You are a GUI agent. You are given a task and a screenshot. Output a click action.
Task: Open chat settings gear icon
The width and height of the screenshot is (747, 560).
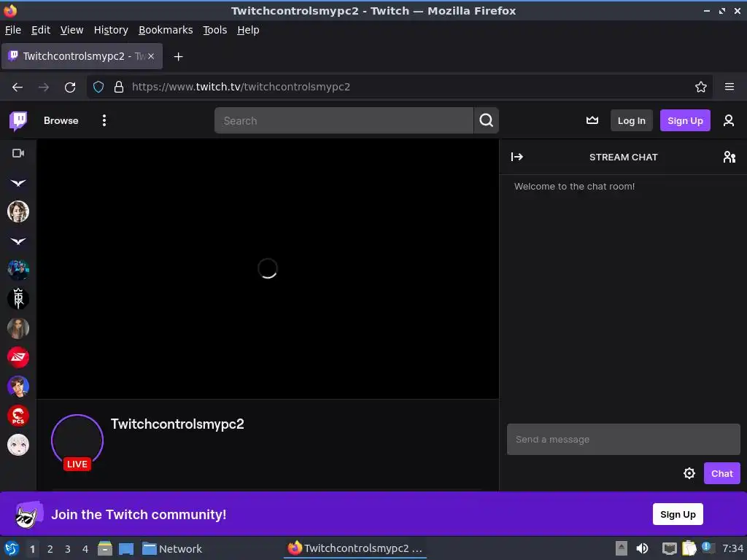(689, 473)
